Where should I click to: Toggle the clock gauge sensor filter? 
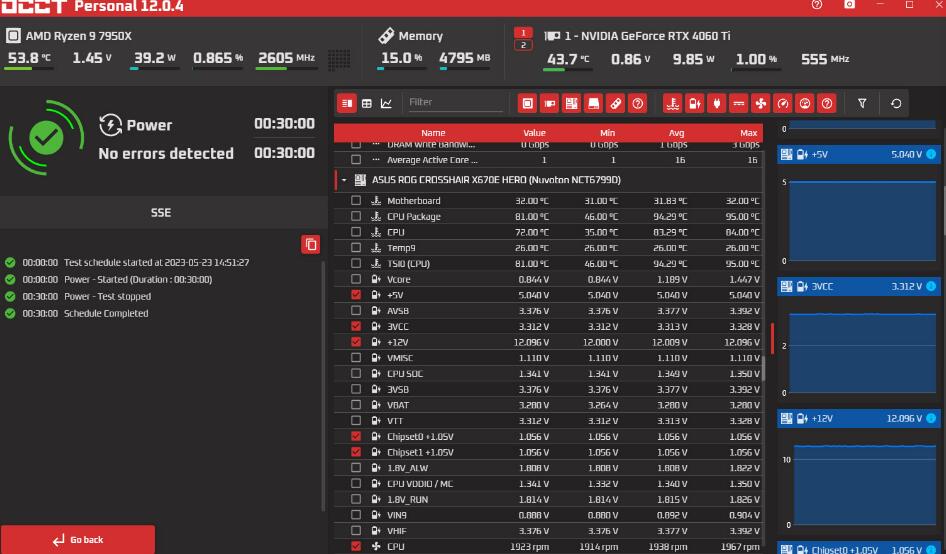[x=783, y=103]
